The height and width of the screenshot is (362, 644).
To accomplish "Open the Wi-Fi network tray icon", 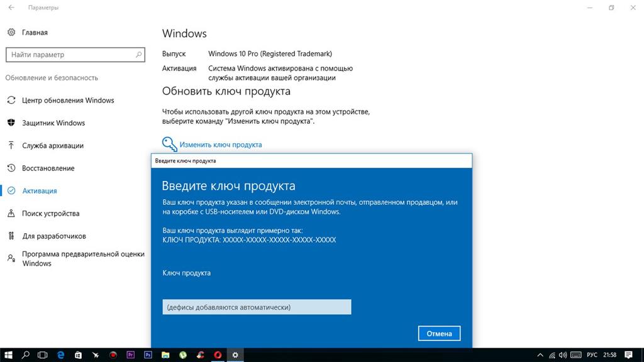I will point(552,355).
